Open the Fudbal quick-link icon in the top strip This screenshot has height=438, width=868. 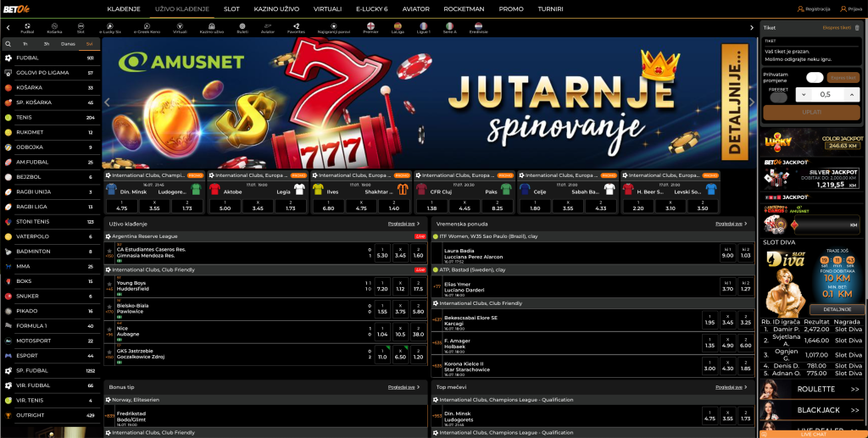tap(27, 25)
